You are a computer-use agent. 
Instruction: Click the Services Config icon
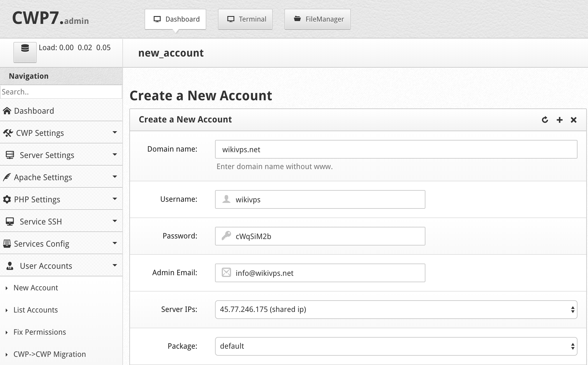coord(7,244)
